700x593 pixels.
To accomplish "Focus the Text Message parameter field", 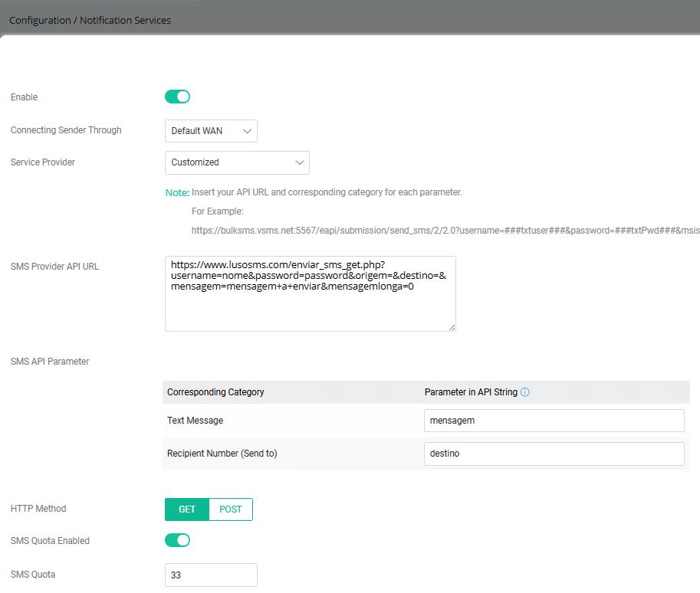I will 554,421.
